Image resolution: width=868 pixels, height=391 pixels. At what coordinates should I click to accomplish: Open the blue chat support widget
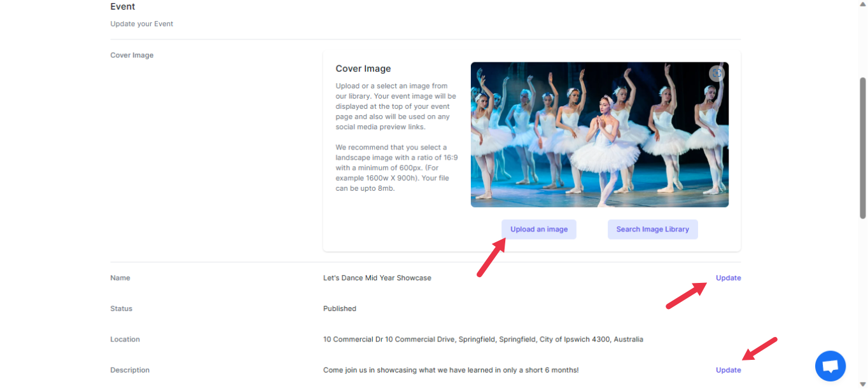pyautogui.click(x=830, y=366)
